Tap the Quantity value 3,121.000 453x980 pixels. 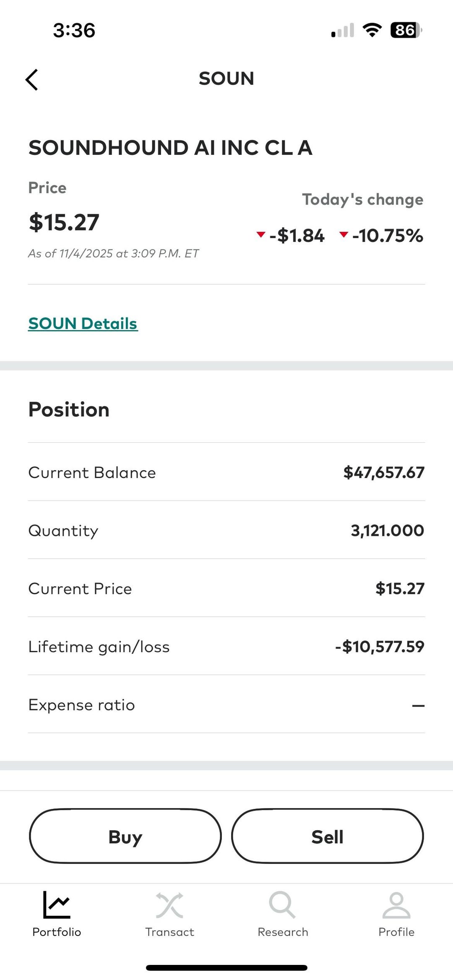(387, 530)
